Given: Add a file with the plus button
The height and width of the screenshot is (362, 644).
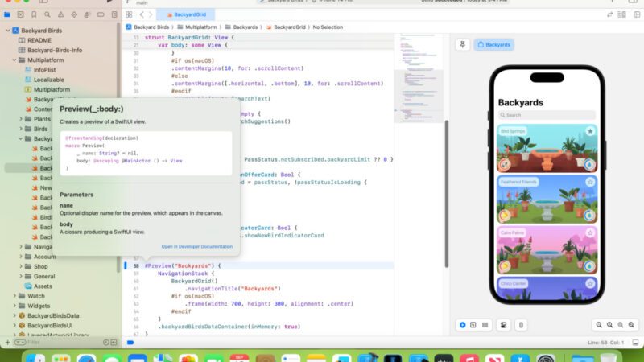Looking at the screenshot, I should tap(7, 343).
